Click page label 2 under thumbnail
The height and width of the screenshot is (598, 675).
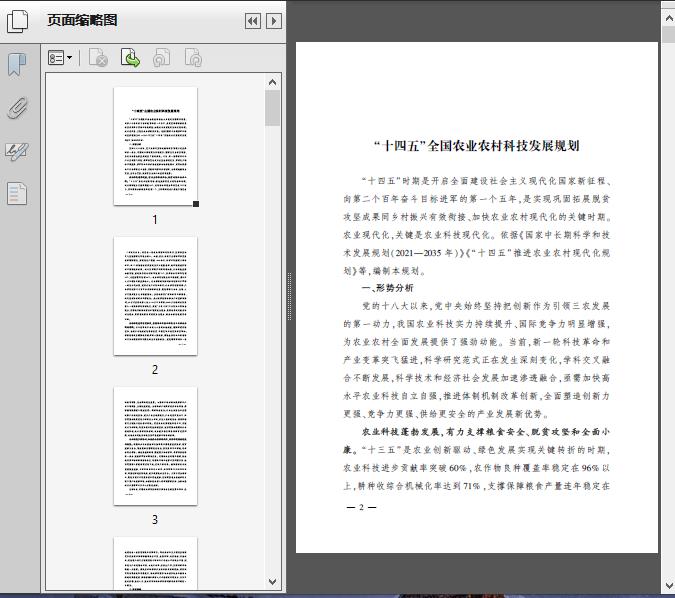click(155, 369)
